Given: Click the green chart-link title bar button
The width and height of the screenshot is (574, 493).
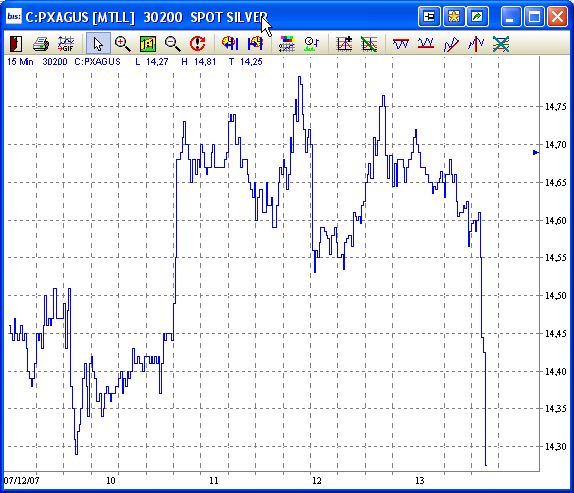Looking at the screenshot, I should pos(477,17).
